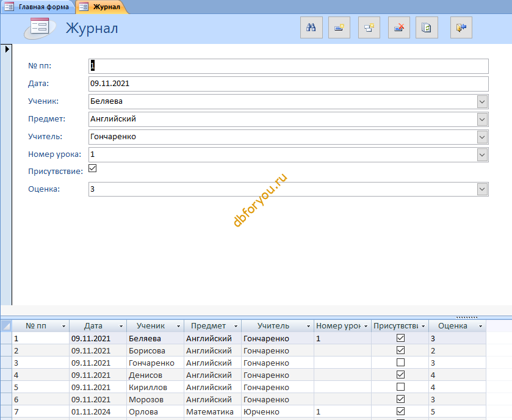Click the Журнал form logo icon
Image resolution: width=512 pixels, height=420 pixels.
(40, 29)
